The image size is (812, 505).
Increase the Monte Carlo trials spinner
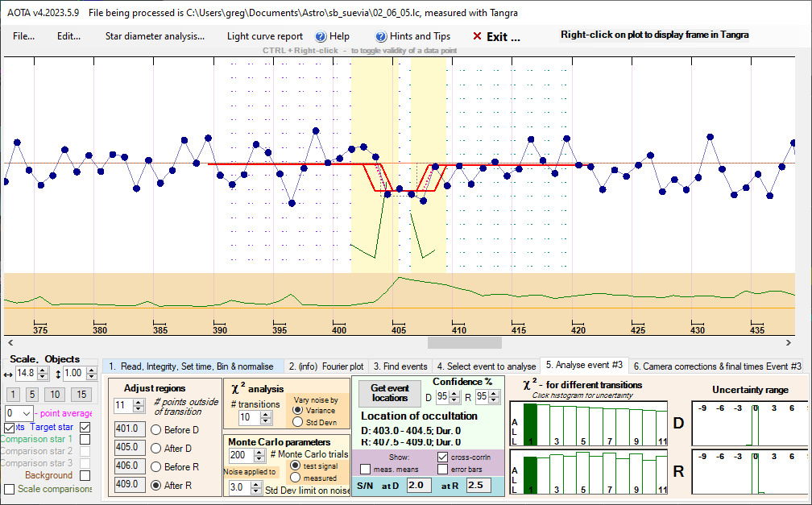[x=264, y=451]
